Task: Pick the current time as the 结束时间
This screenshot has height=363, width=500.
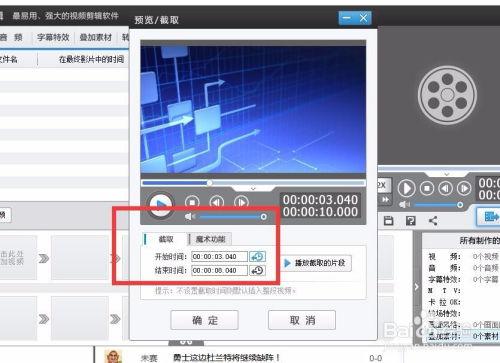Action: pos(257,270)
